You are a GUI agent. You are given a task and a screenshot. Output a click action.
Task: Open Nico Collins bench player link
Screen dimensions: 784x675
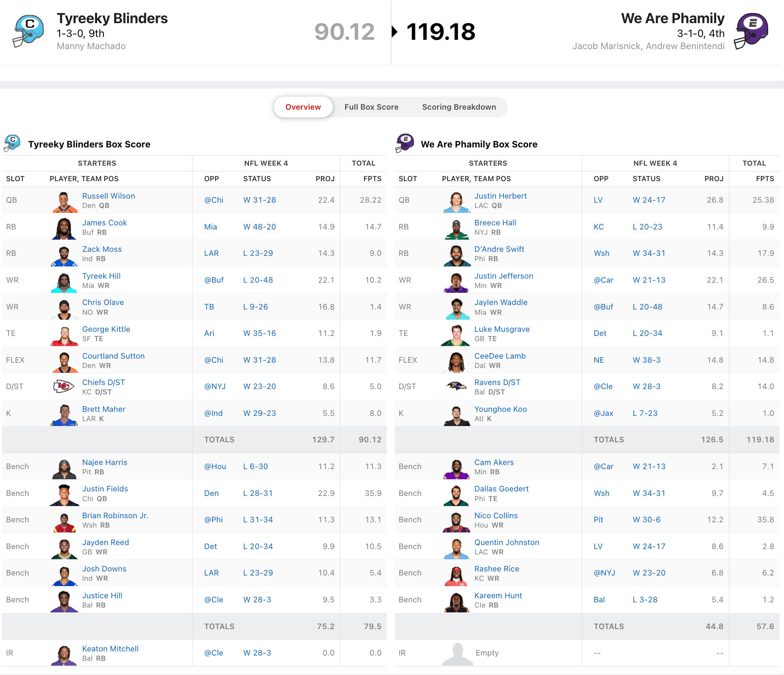pos(496,515)
